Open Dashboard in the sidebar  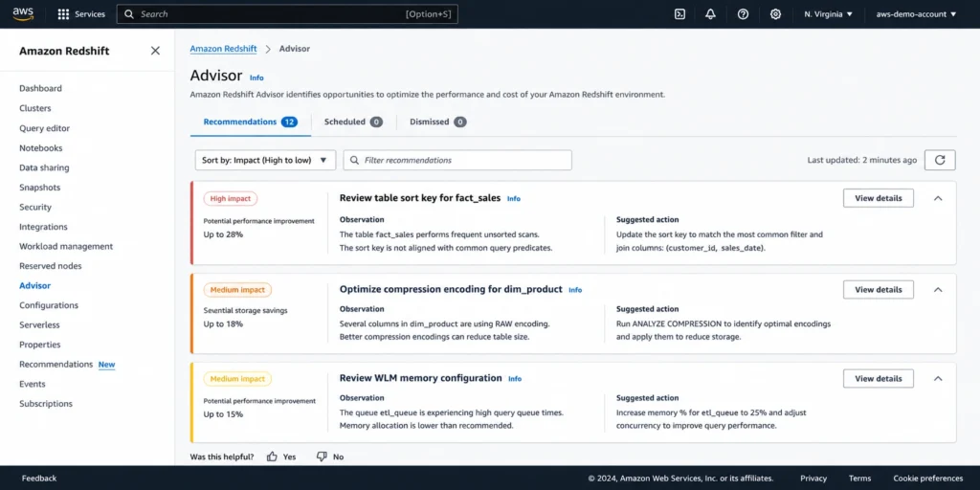click(40, 89)
